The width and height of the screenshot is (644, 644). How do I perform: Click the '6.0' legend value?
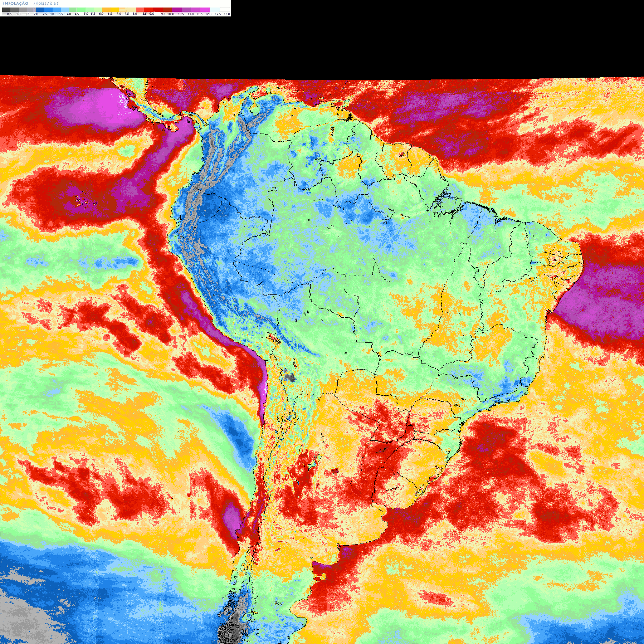[x=101, y=14]
